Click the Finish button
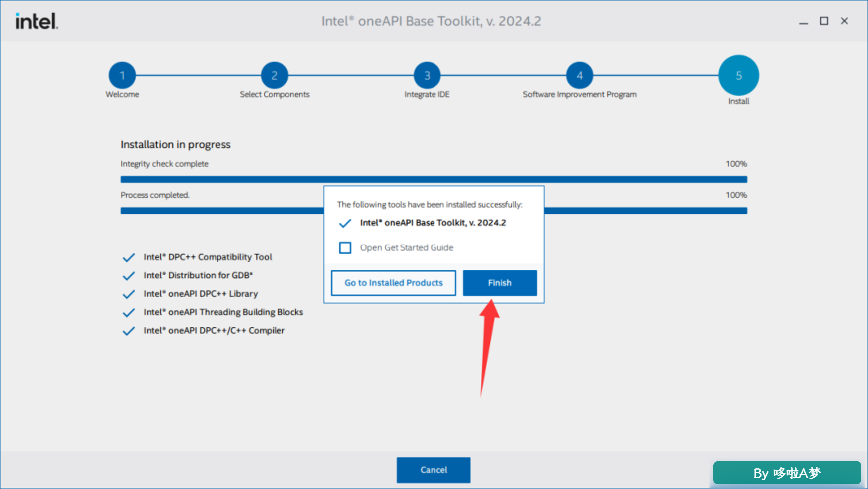 [x=500, y=283]
